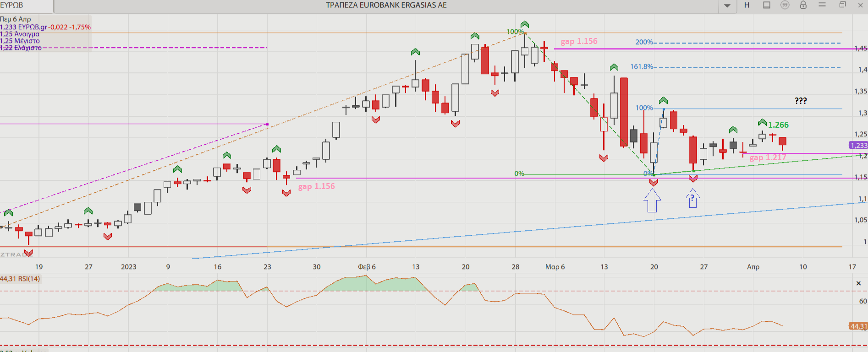Click the 1,233 ΕΥΡΩΒ.gr quote line
This screenshot has height=352, width=868.
45,27
